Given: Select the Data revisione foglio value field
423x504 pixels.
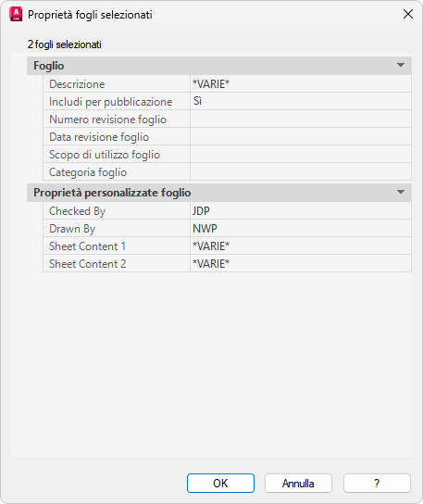Looking at the screenshot, I should click(301, 136).
